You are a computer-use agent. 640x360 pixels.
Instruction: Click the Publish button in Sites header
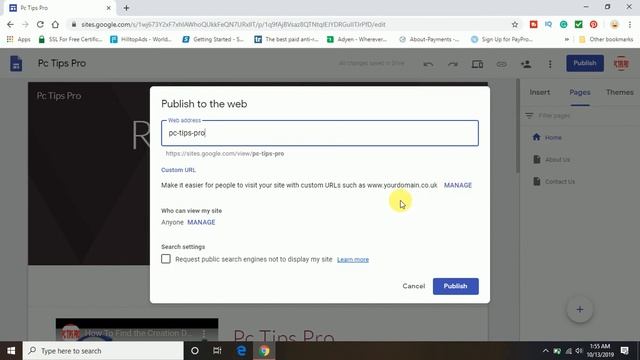(x=584, y=63)
